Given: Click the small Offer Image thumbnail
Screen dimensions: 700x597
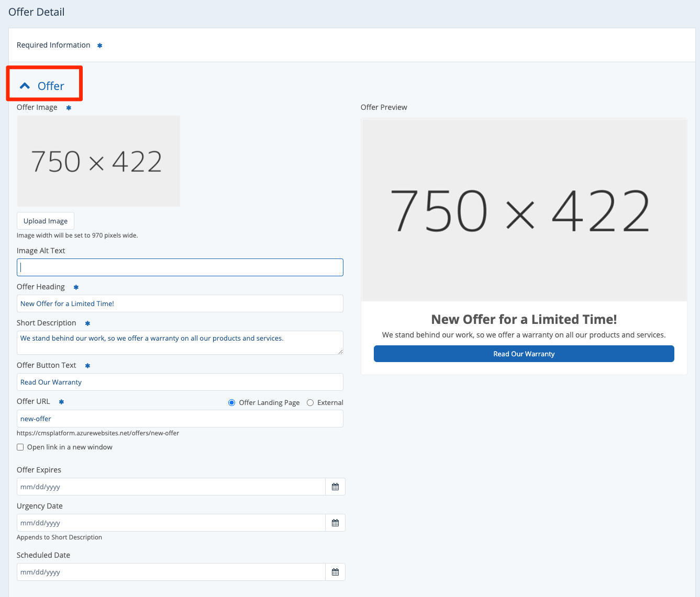Looking at the screenshot, I should tap(98, 161).
